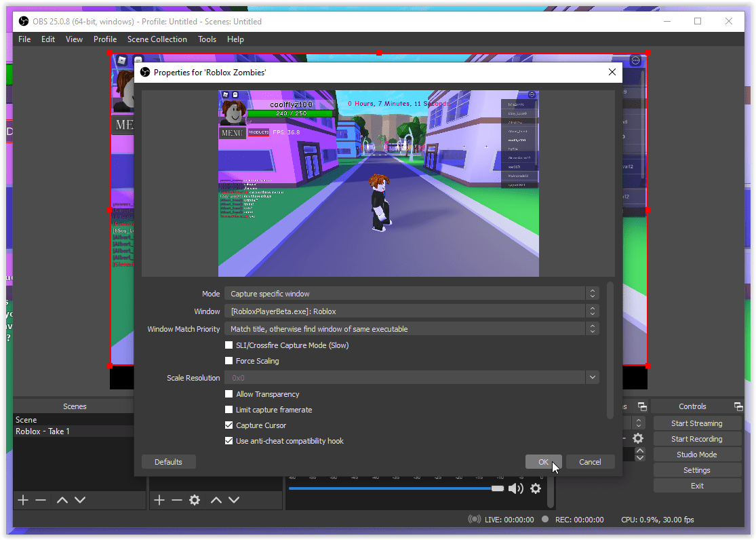Open Studio Mode
This screenshot has height=540, width=756.
click(x=697, y=455)
